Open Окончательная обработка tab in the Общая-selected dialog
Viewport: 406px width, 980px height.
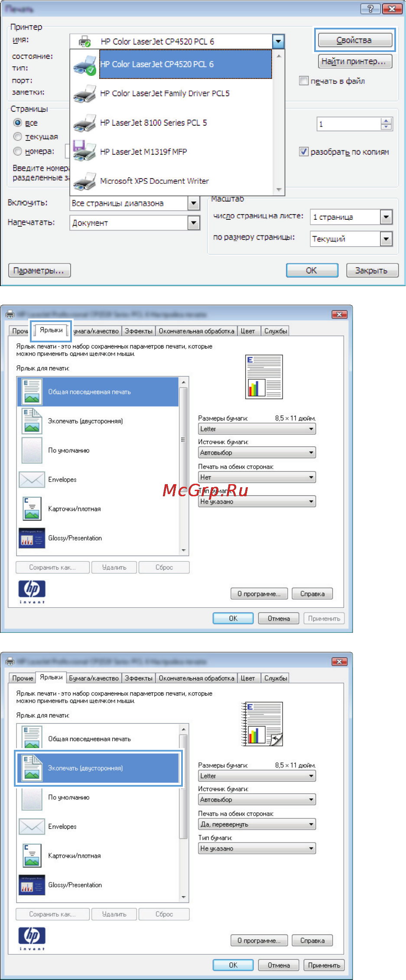[x=196, y=331]
